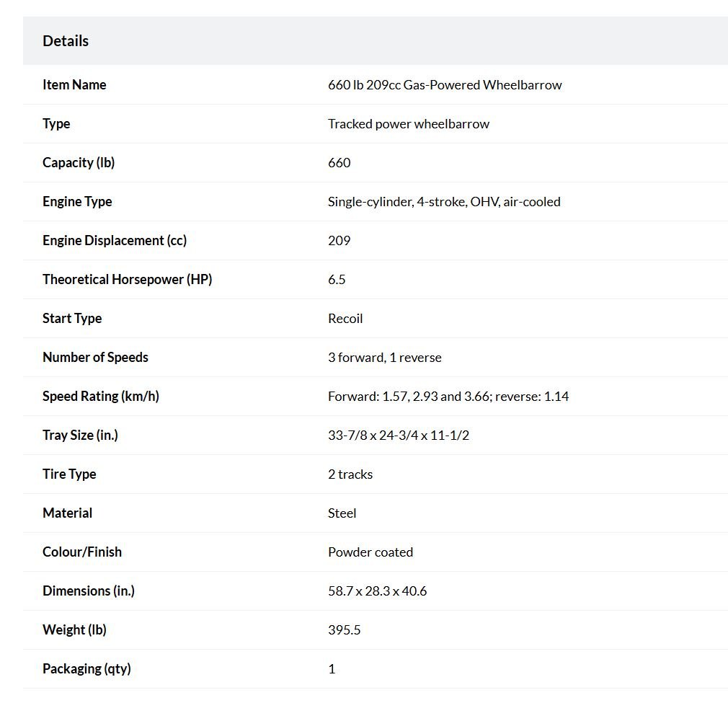This screenshot has width=728, height=703.
Task: Click the Colour/Finish label
Action: pyautogui.click(x=82, y=552)
